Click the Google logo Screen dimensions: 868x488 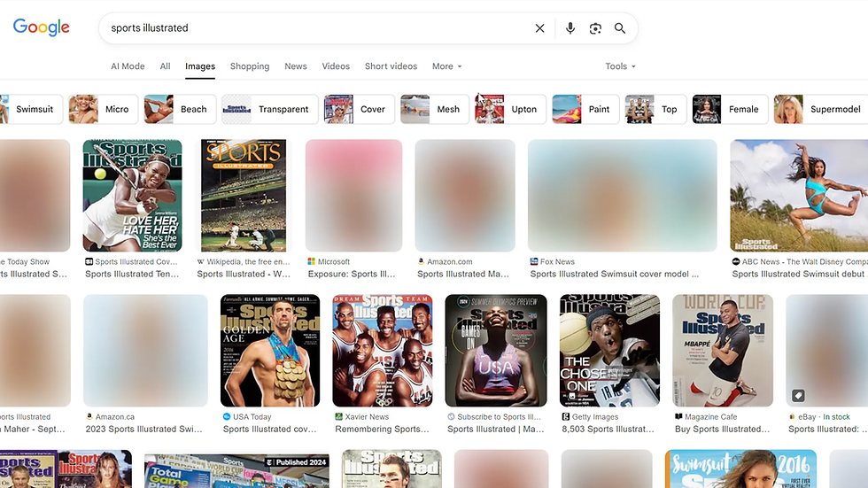[x=42, y=27]
